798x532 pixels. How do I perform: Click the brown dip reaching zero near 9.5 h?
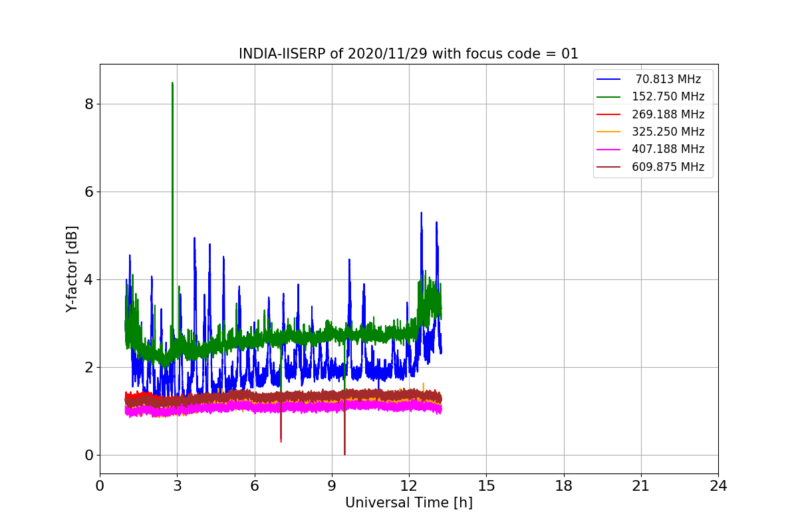coord(344,454)
